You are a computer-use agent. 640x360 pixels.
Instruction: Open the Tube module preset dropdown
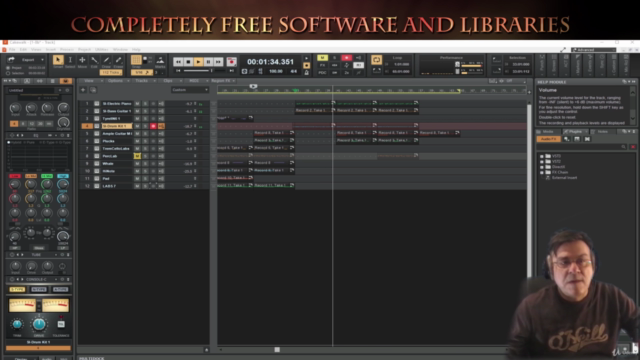pyautogui.click(x=56, y=255)
